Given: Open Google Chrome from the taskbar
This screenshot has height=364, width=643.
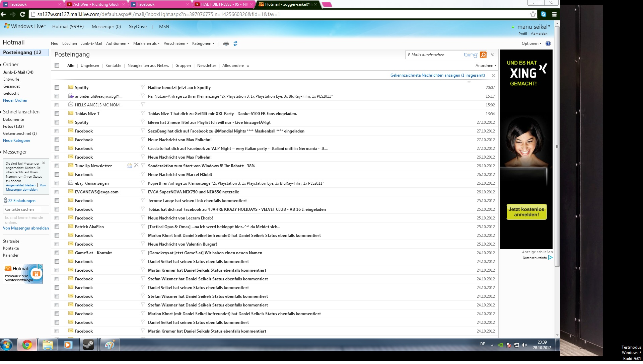Looking at the screenshot, I should tap(27, 345).
